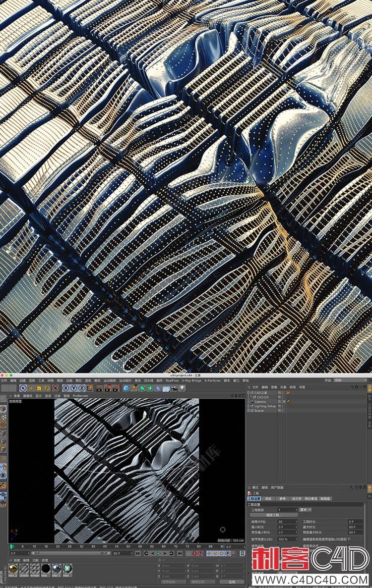This screenshot has width=372, height=588.
Task: Select the Live Selection arrow tool
Action: tap(23, 388)
